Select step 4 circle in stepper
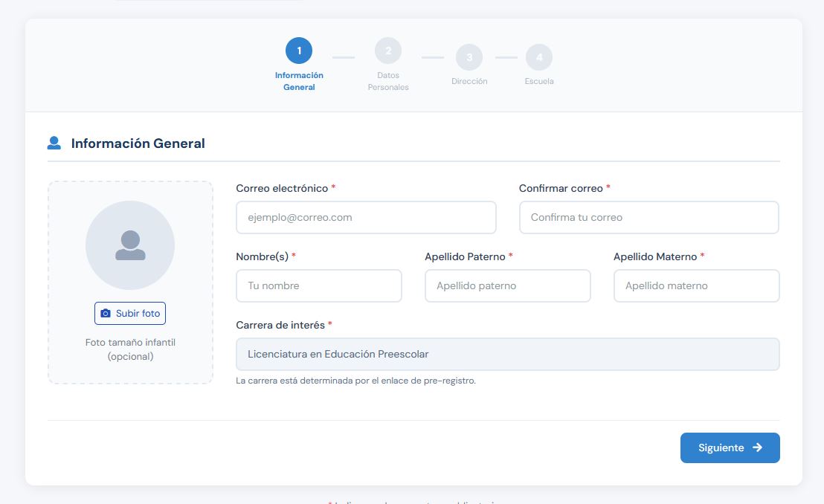This screenshot has height=504, width=824. click(x=539, y=57)
